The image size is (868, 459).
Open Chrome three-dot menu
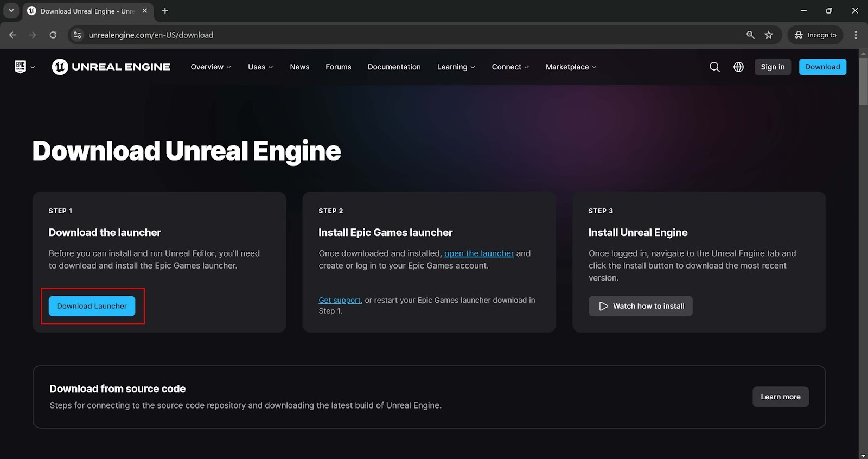click(x=856, y=35)
